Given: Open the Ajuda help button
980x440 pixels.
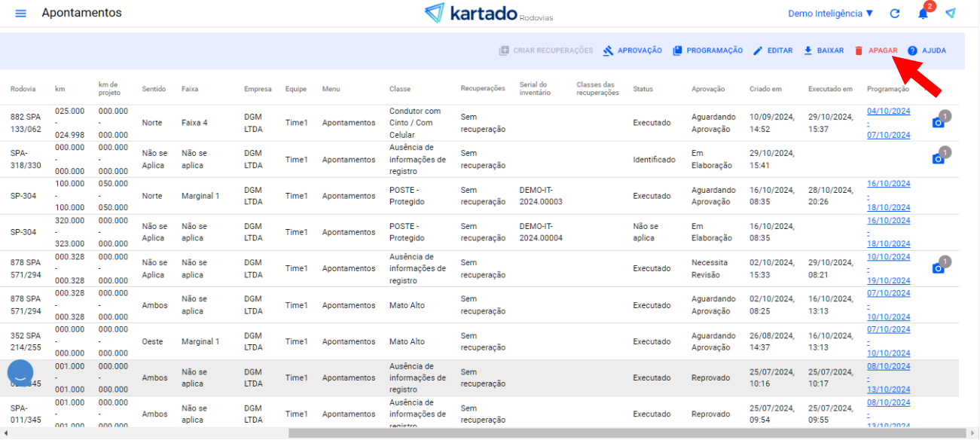Looking at the screenshot, I should [927, 50].
